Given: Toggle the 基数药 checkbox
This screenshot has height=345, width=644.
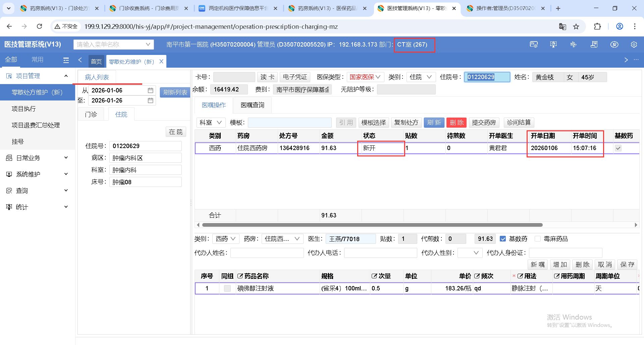Looking at the screenshot, I should tap(503, 239).
